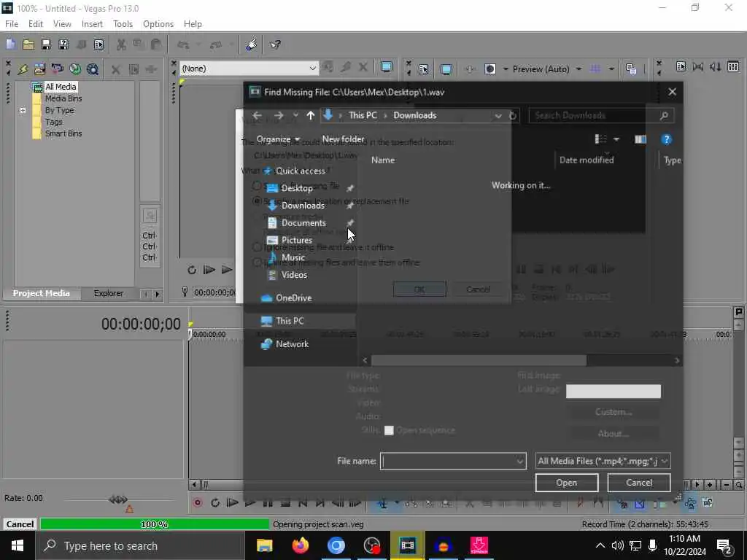
Task: Click the Dim Output speaker icon
Action: pos(716,66)
